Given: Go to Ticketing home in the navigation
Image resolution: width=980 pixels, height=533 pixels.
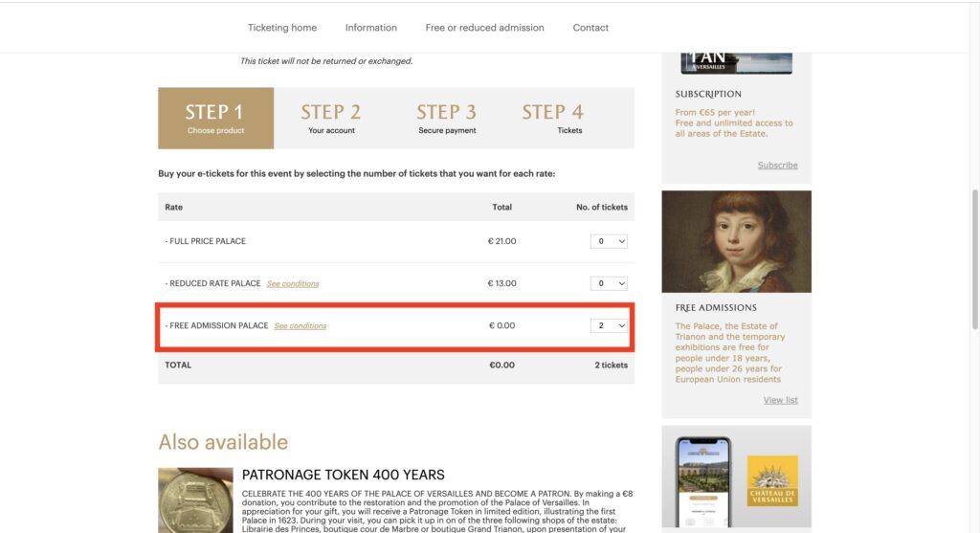Looking at the screenshot, I should point(282,28).
